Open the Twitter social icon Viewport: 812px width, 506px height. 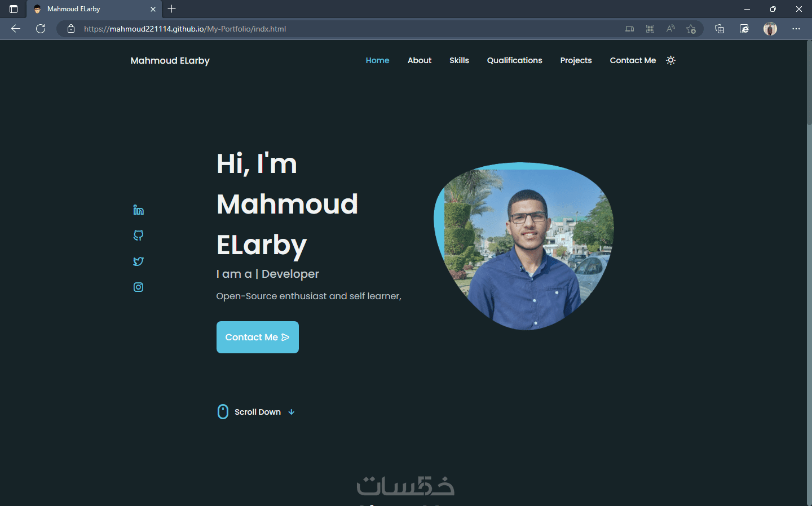point(138,261)
